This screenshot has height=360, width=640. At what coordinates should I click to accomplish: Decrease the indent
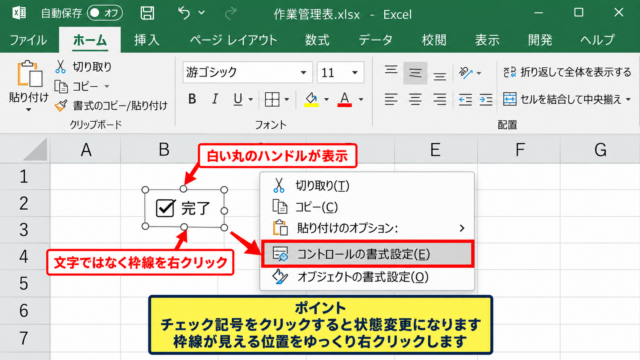click(465, 99)
